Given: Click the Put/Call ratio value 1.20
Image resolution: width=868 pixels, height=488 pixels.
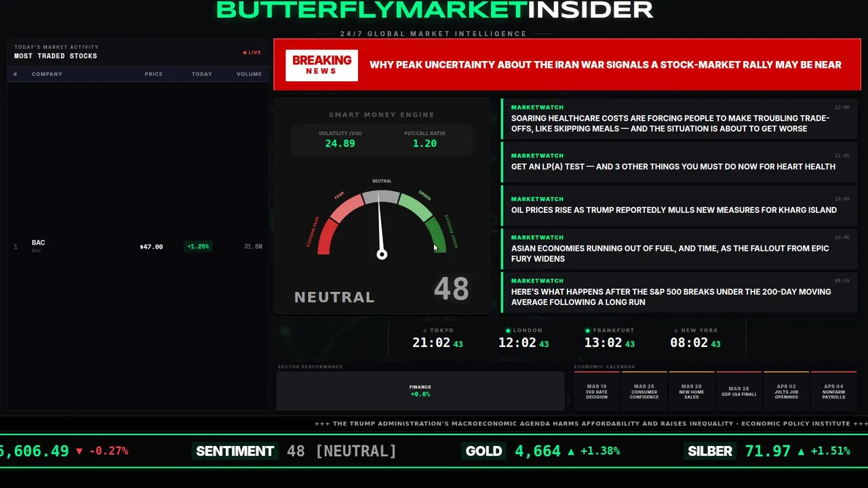Looking at the screenshot, I should coord(425,143).
